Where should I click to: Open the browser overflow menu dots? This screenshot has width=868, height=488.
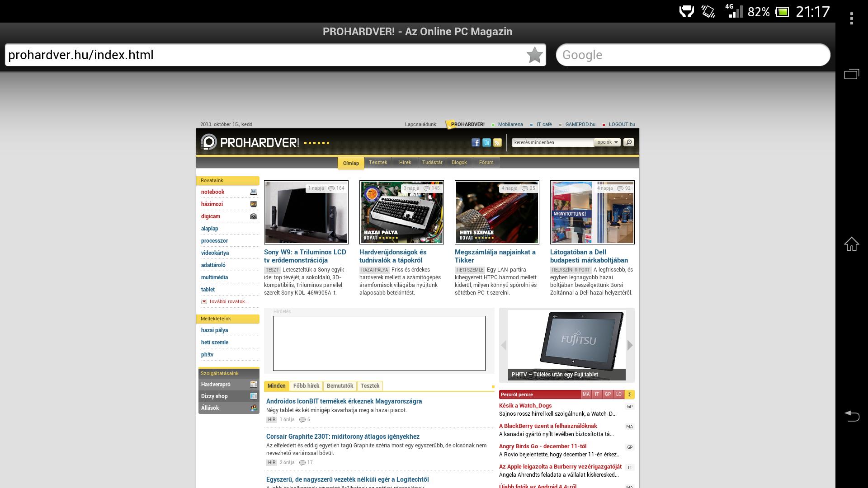(852, 19)
